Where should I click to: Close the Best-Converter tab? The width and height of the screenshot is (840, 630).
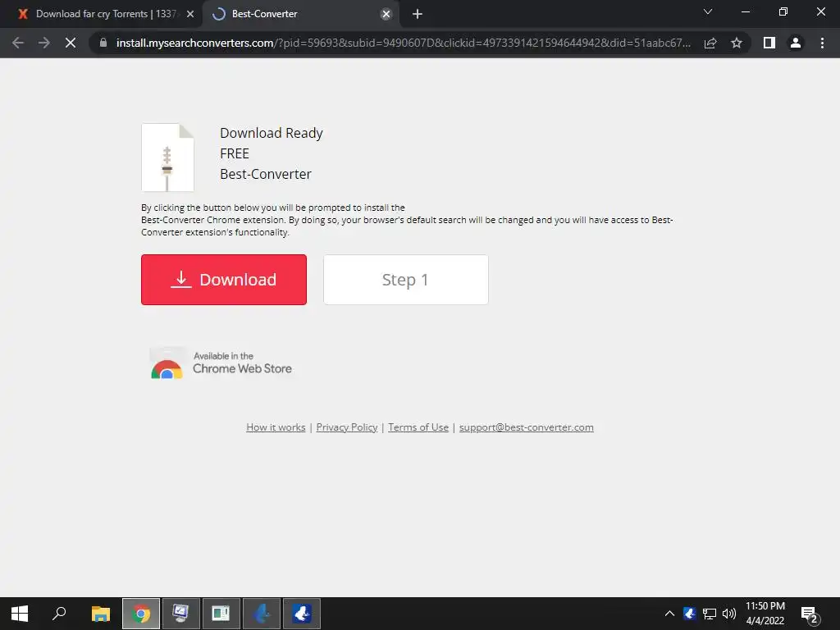[x=386, y=15]
